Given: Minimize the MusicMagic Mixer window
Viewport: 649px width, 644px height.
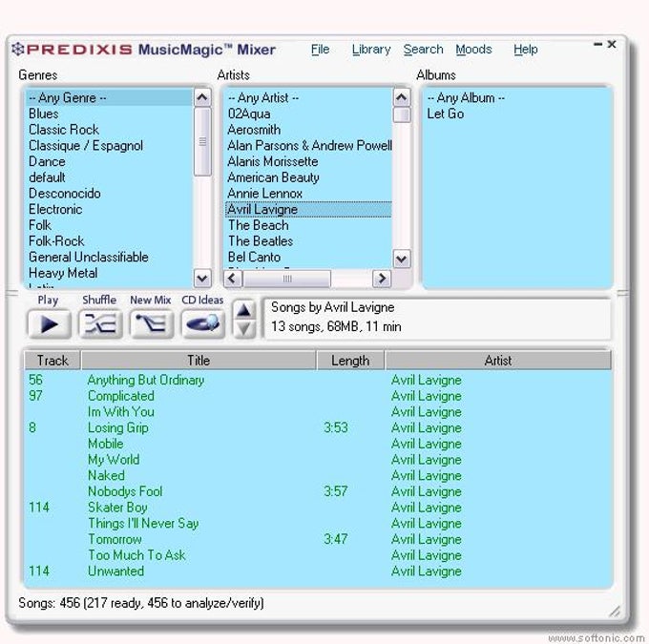Looking at the screenshot, I should pos(597,44).
